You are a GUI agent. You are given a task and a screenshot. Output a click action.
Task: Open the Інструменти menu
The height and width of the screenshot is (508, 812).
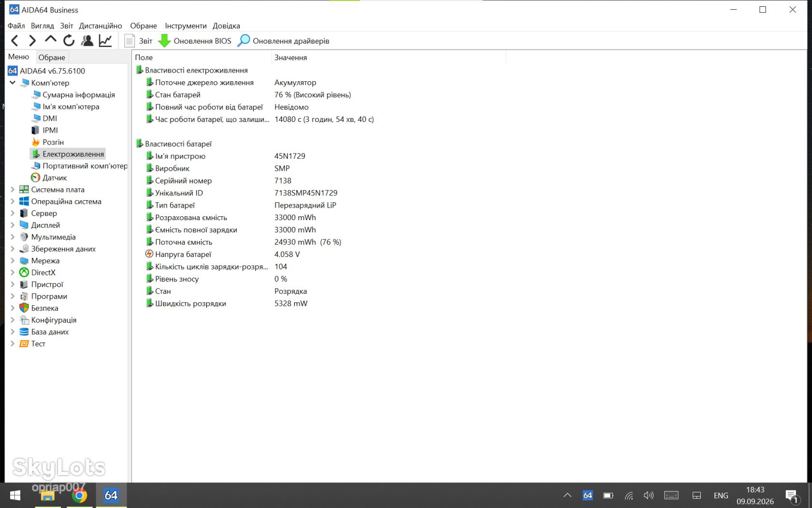(186, 26)
